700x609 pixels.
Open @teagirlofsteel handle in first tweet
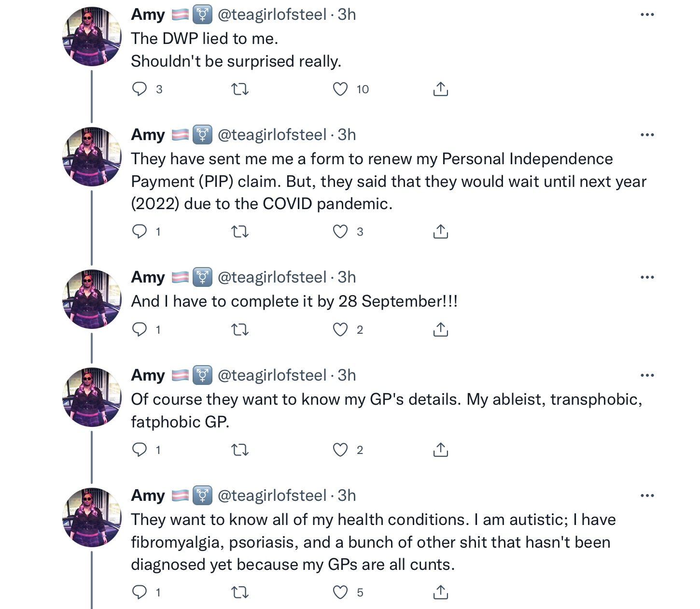pos(272,14)
